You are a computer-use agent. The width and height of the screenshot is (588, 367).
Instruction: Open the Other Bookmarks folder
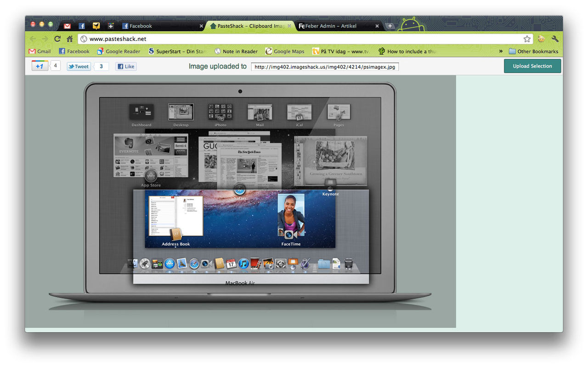coord(533,52)
